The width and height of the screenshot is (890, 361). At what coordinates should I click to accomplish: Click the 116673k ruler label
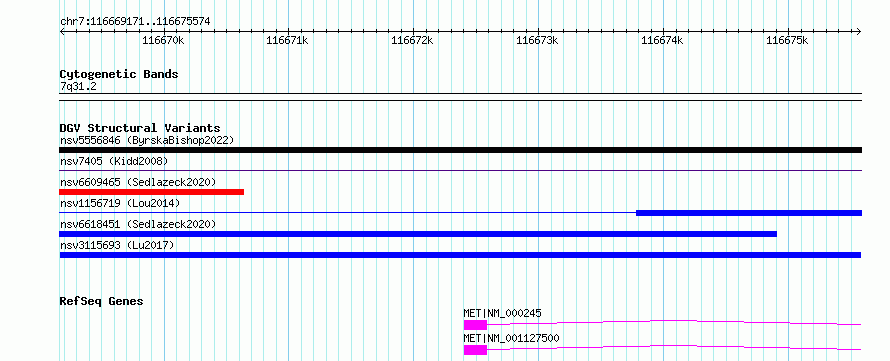click(537, 41)
